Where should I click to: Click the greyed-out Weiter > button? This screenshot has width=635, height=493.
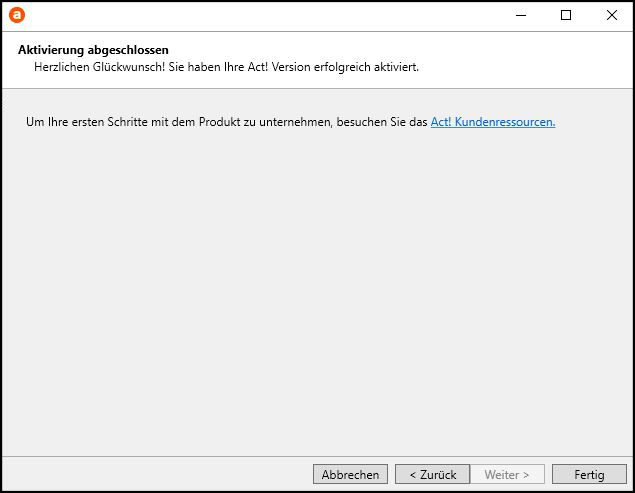(507, 474)
